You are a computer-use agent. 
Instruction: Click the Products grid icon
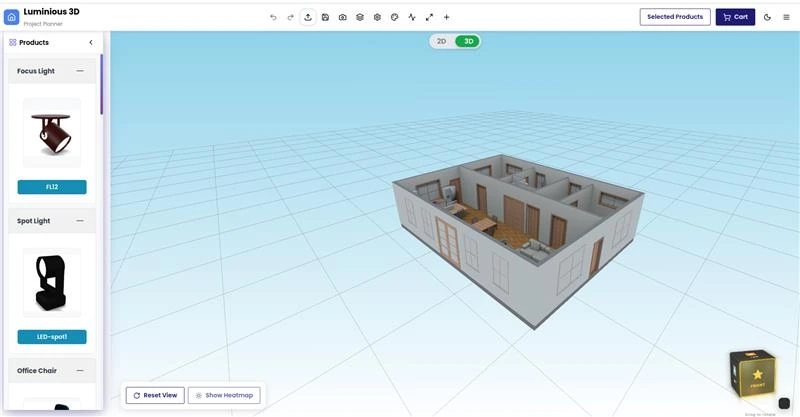13,42
